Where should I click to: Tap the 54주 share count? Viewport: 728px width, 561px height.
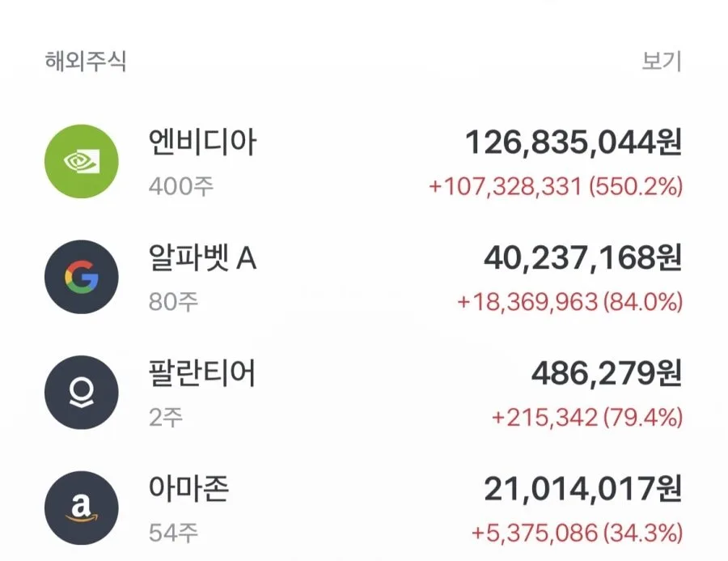pyautogui.click(x=173, y=533)
